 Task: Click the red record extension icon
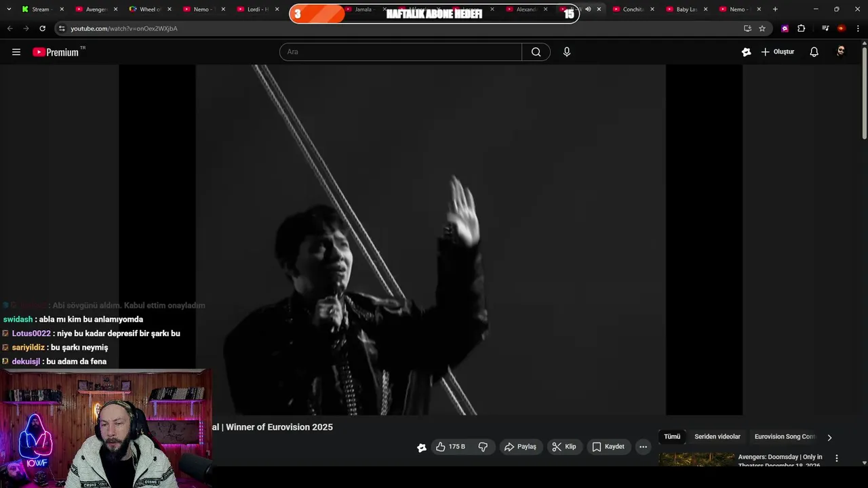(841, 28)
